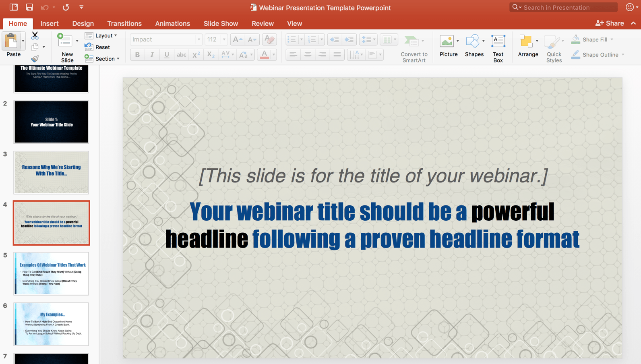
Task: Open the Insert tab
Action: (50, 23)
